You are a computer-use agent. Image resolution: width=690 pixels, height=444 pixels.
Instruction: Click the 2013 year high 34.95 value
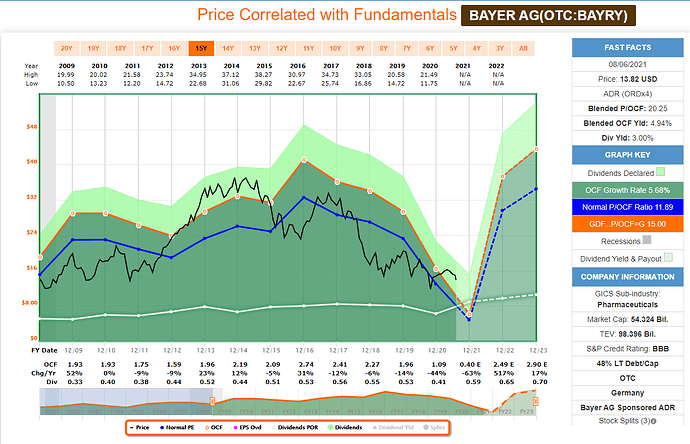(x=198, y=75)
